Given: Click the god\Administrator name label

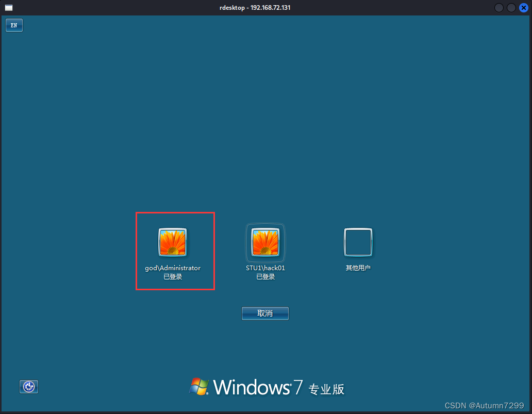Looking at the screenshot, I should 173,268.
